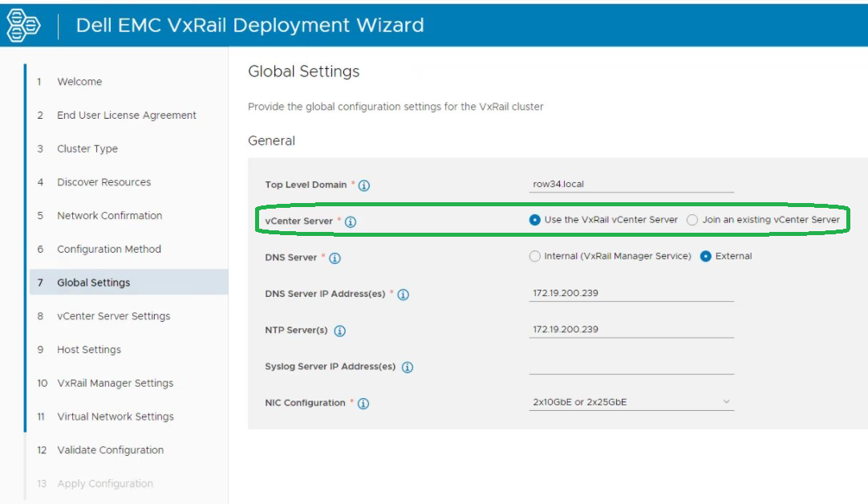The image size is (868, 504).
Task: Click info icon beside NTP Server(s)
Action: click(340, 331)
